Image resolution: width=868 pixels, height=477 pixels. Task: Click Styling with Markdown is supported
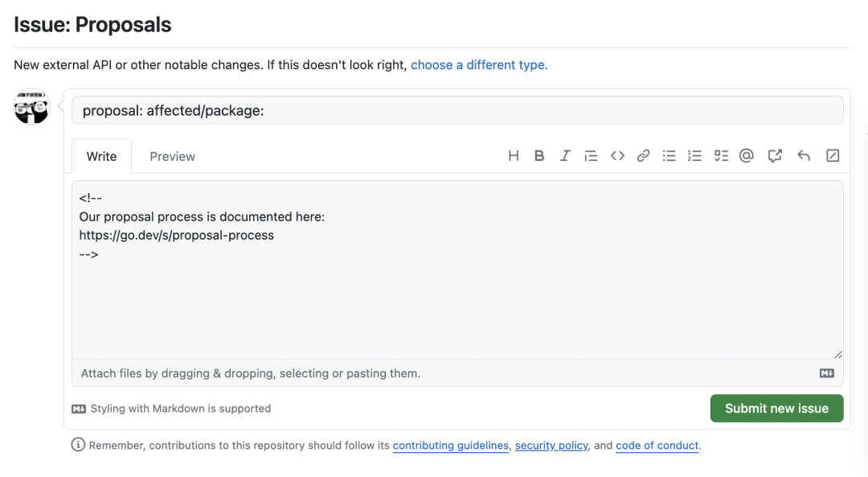(181, 409)
